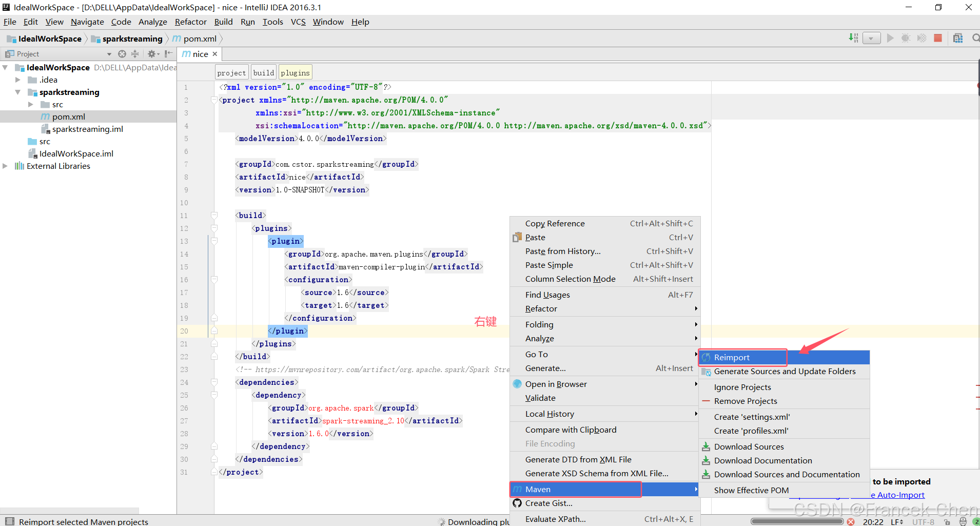Click the Hector inspector icon
The height and width of the screenshot is (526, 980).
point(963,521)
